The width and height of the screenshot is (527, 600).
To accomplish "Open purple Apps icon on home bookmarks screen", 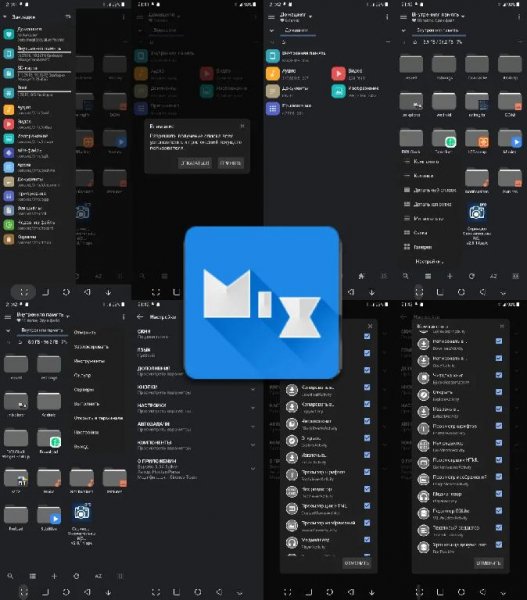I will [273, 109].
